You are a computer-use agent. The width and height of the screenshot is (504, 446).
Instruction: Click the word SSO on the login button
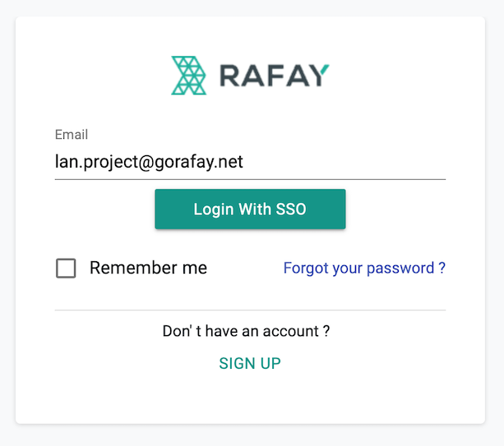pyautogui.click(x=291, y=209)
